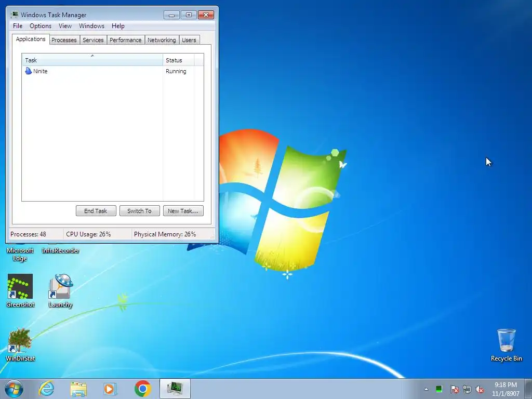
Task: Sort by the Task column header
Action: (92, 60)
